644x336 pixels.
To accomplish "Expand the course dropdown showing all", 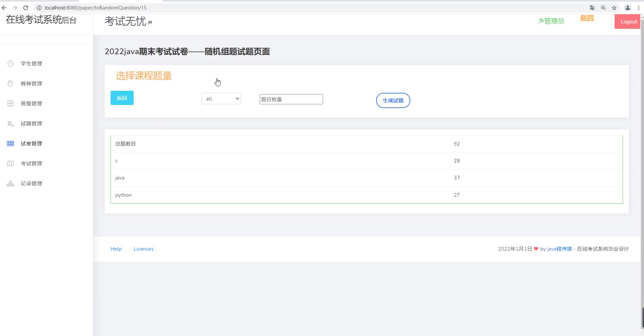I will tap(221, 99).
